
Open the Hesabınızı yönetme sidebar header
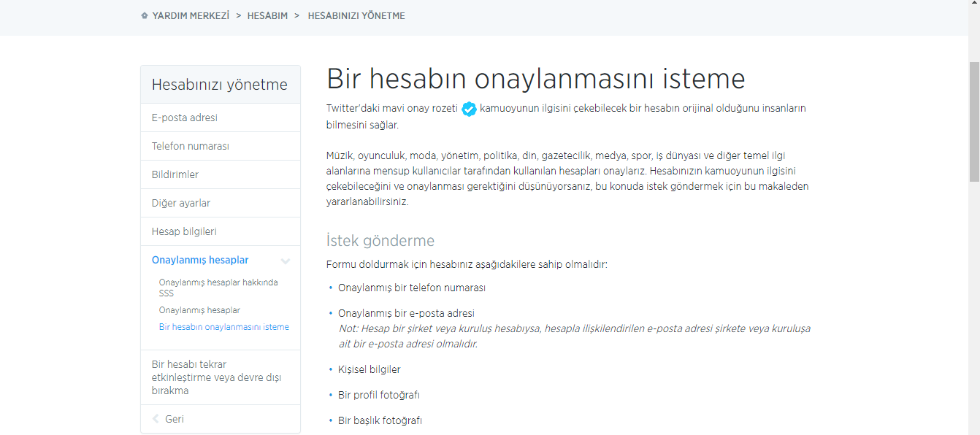pos(220,85)
